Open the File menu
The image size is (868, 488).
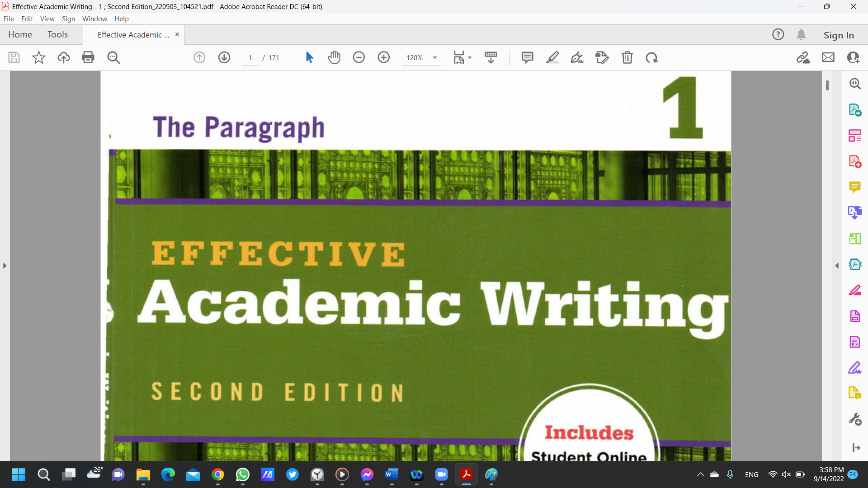(x=9, y=19)
